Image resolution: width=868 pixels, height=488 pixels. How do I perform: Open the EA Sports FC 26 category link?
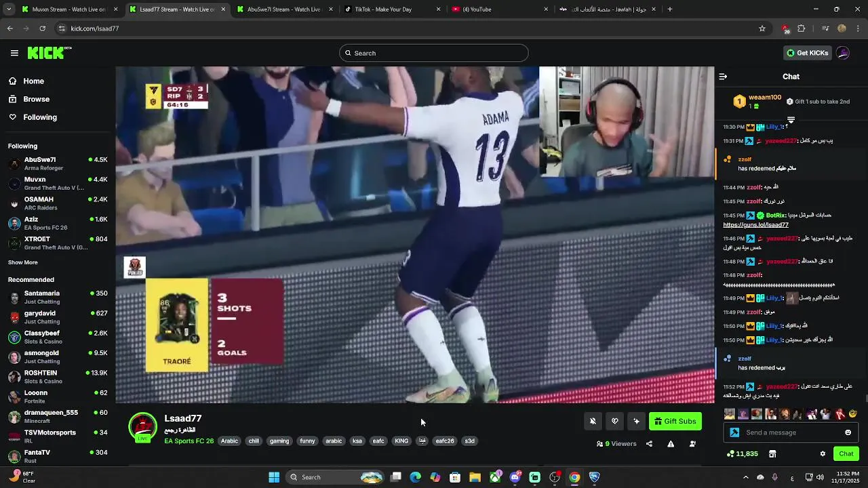tap(189, 441)
